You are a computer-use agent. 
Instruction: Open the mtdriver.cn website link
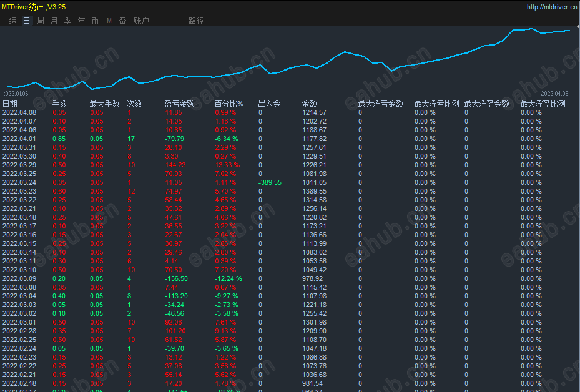pos(552,7)
